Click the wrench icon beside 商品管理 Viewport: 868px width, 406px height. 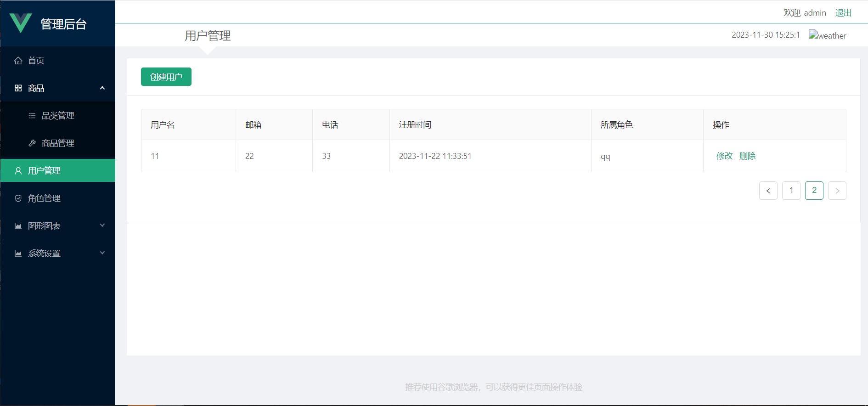32,143
